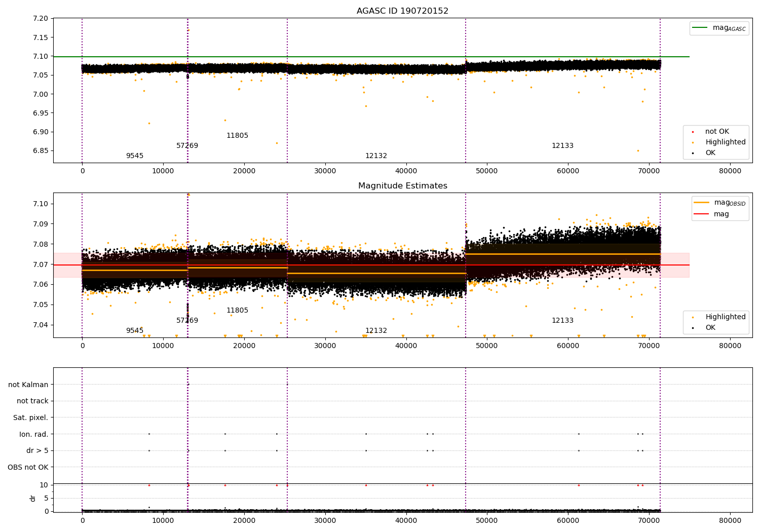Click the Ion. rad. row label
This screenshot has height=532, width=760.
34,434
